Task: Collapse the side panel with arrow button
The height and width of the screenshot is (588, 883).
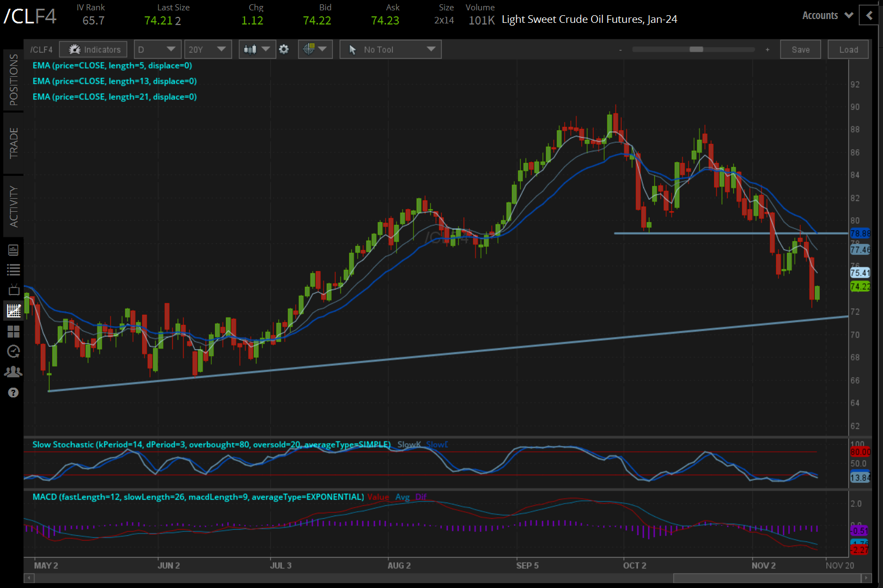Action: point(869,15)
